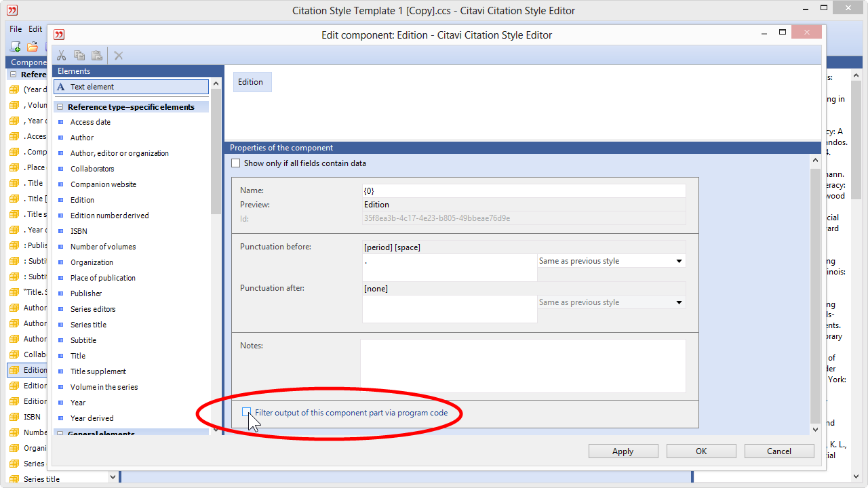
Task: Click the Notes text area
Action: pos(523,366)
